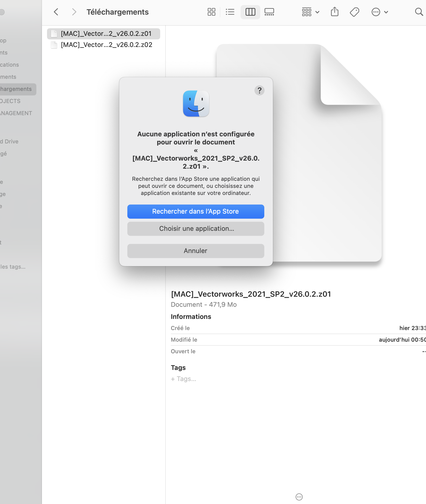Go forward with the right chevron arrow

[x=74, y=12]
